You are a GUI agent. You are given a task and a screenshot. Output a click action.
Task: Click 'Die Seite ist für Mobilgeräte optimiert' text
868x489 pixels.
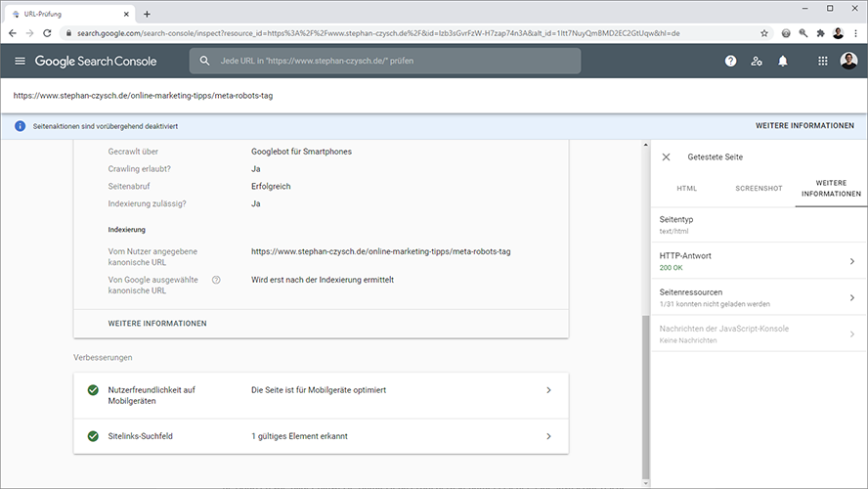coord(319,390)
